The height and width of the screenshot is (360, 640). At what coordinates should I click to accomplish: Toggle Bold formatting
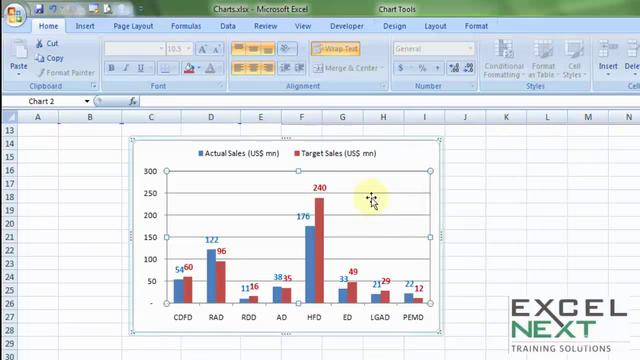111,68
